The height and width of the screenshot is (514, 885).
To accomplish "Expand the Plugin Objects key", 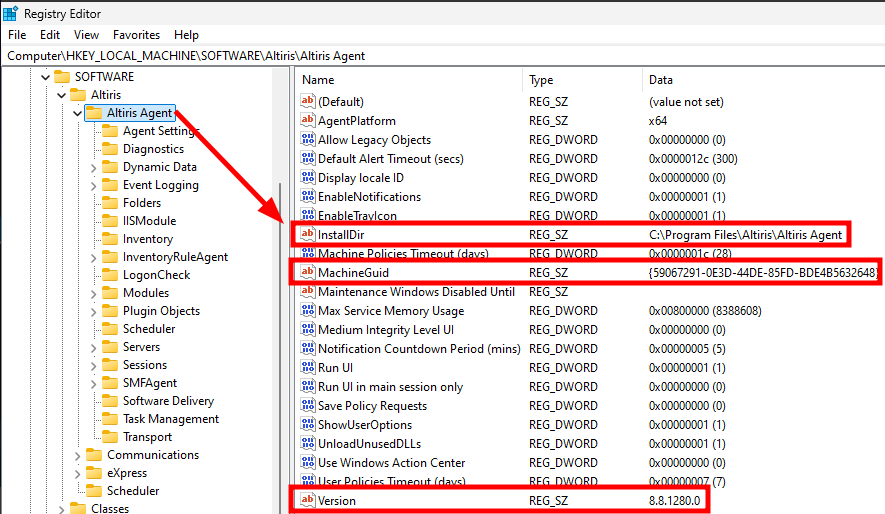I will coord(94,311).
